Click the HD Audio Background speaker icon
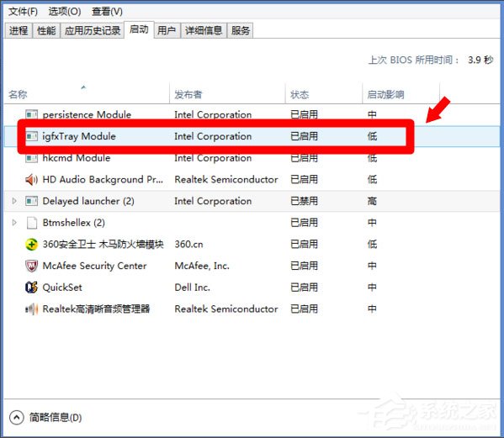Image resolution: width=504 pixels, height=438 pixels. point(31,180)
